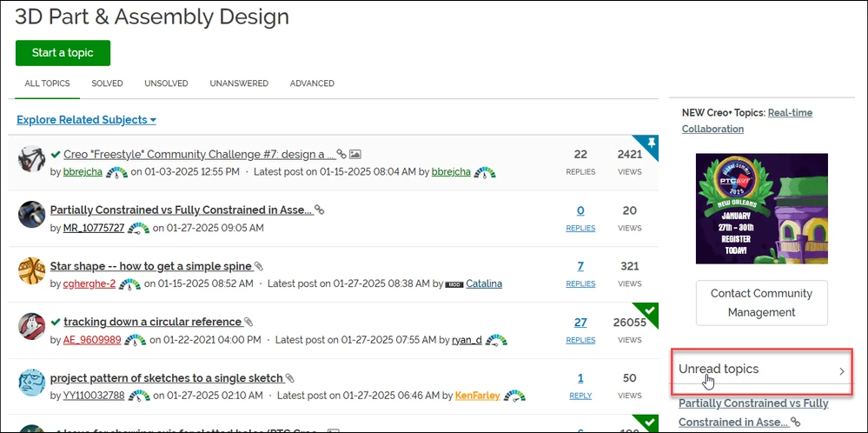Screen dimensions: 868x433
Task: Open YY110032788 user profile
Action: point(94,396)
